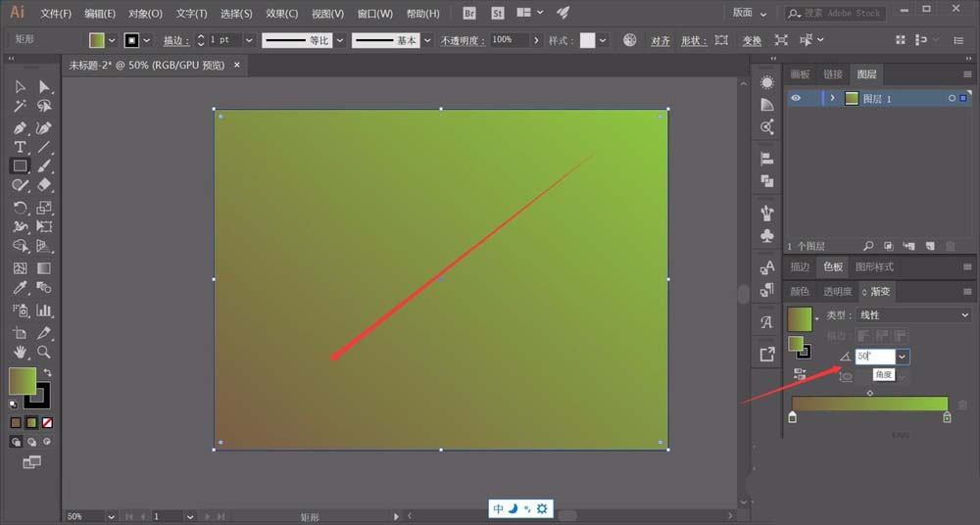Viewport: 980px width, 525px height.
Task: Click the gradient midpoint diamond
Action: pyautogui.click(x=870, y=393)
